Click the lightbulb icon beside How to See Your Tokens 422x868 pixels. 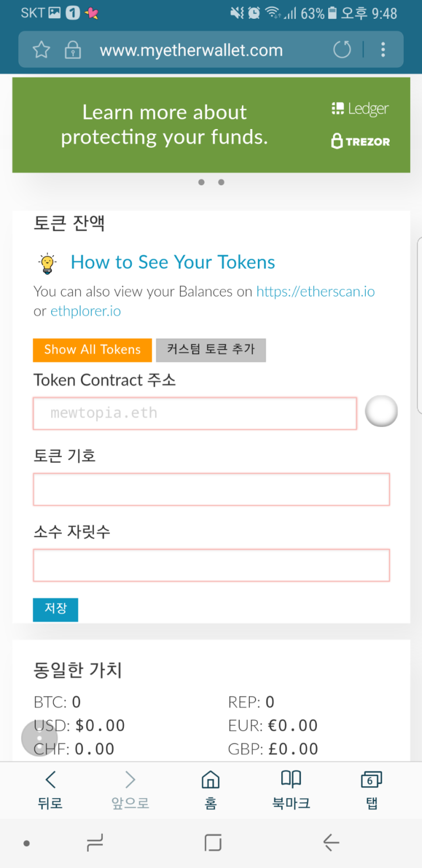(x=47, y=263)
